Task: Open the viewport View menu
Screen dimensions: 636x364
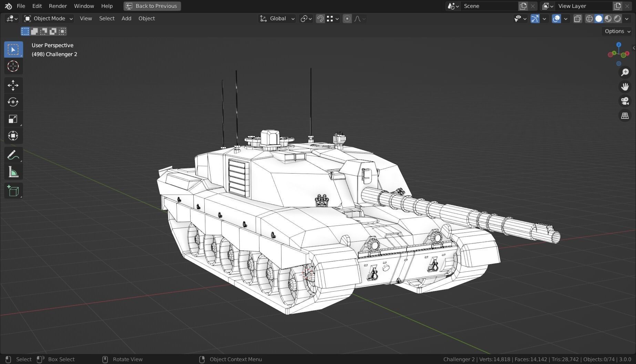Action: point(86,19)
